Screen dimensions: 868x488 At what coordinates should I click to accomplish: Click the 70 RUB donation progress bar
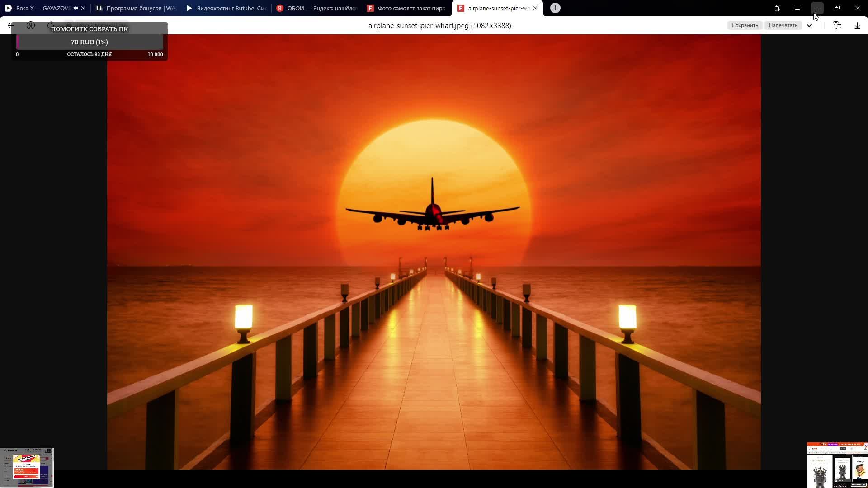90,42
